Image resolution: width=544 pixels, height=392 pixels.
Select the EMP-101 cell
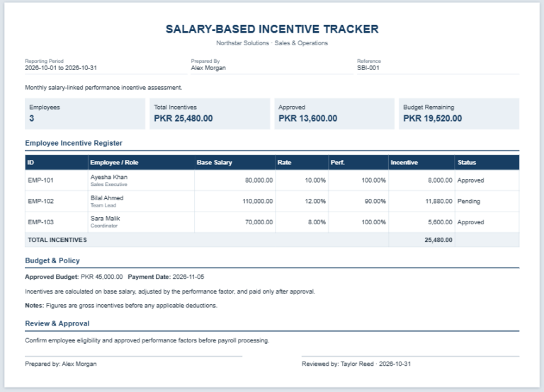click(x=56, y=180)
